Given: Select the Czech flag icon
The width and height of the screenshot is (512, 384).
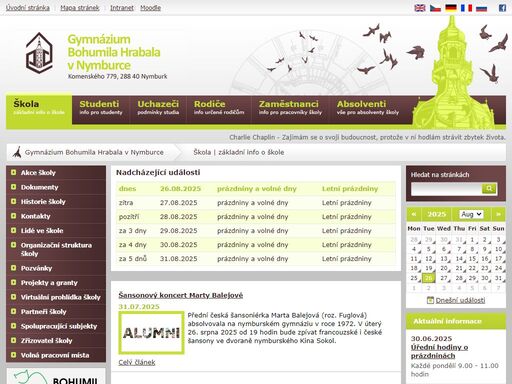Looking at the screenshot, I should (435, 8).
